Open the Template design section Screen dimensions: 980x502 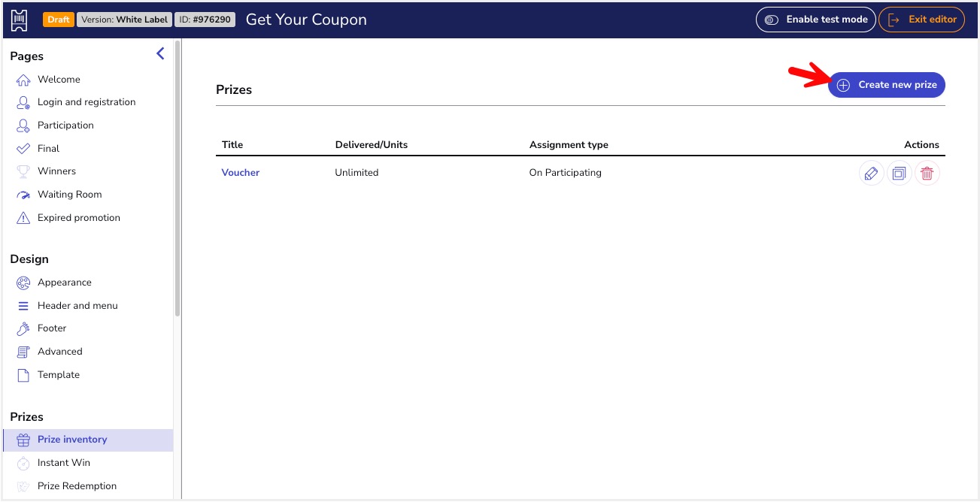(x=59, y=374)
